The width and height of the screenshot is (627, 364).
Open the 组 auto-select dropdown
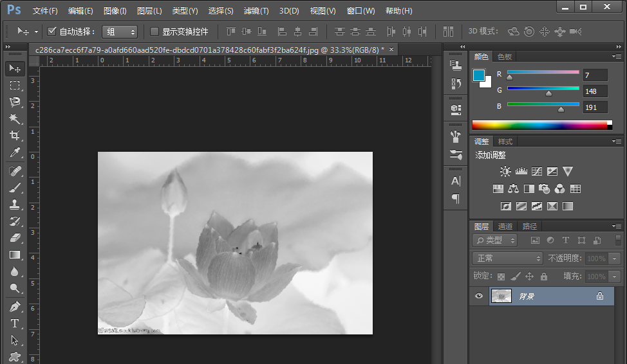(120, 32)
